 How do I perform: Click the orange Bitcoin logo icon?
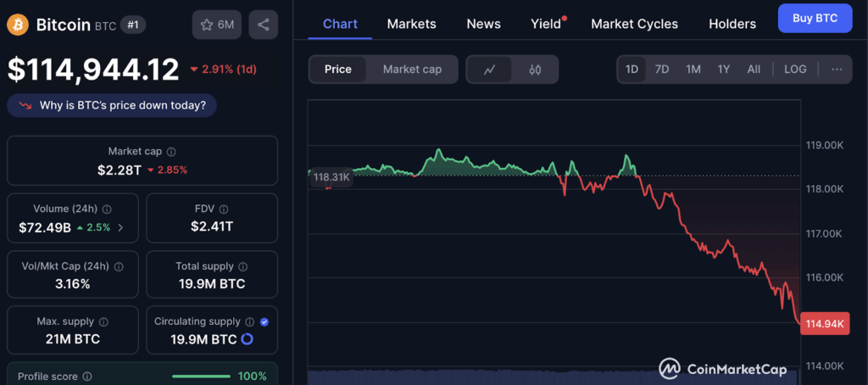(x=17, y=25)
